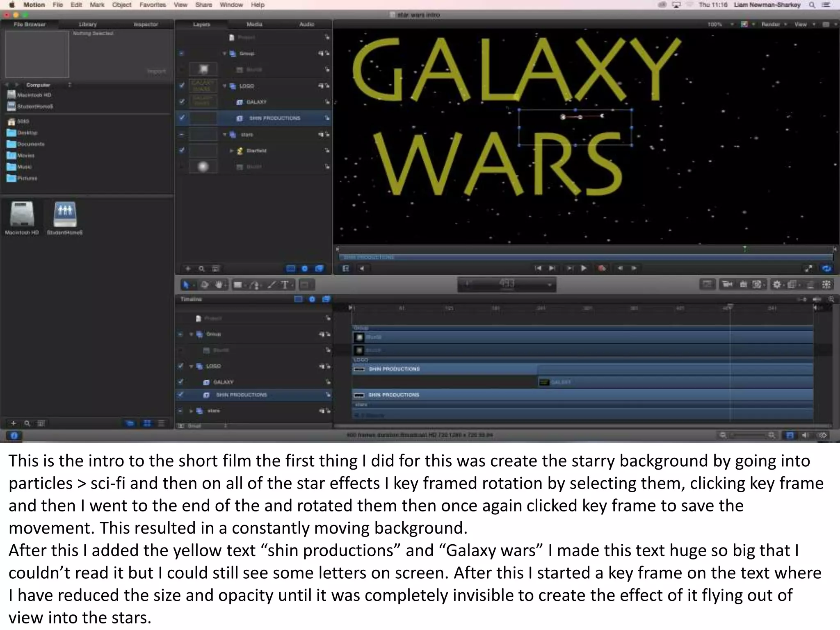Adjust the timeline zoom slider
Screen dimensions: 840x630
click(747, 435)
